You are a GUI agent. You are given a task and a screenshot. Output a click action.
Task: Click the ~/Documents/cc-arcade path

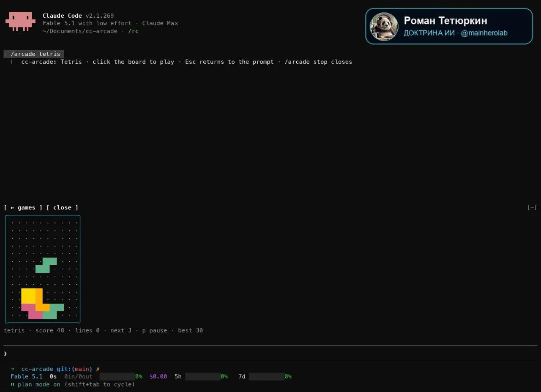(x=80, y=31)
